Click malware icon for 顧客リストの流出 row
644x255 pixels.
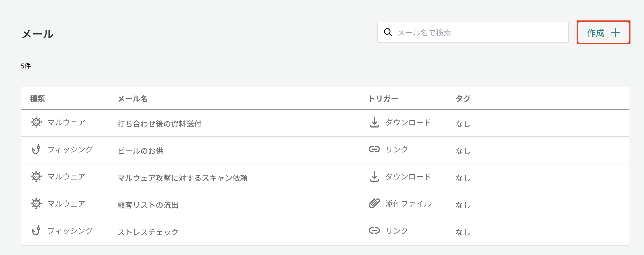(36, 204)
